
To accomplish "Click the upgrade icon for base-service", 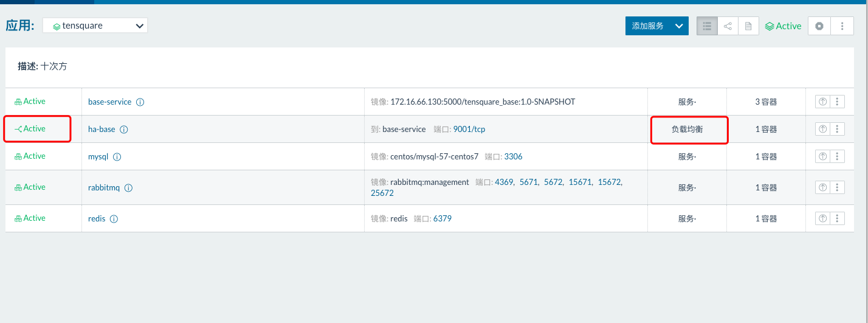I will tap(822, 102).
